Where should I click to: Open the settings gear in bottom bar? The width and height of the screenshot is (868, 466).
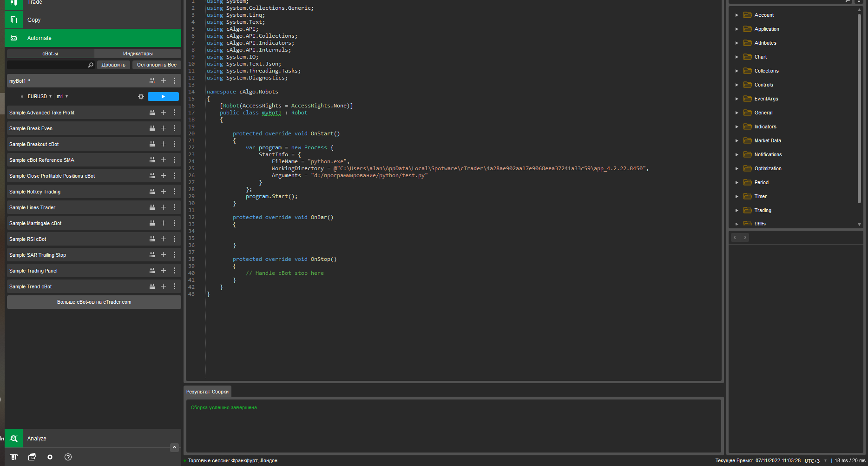click(50, 457)
